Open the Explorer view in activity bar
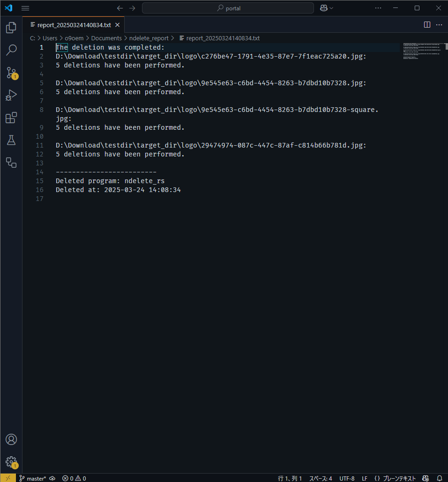 click(11, 28)
